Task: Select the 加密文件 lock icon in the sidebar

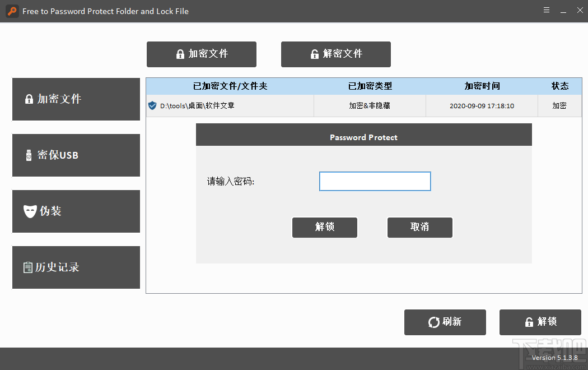Action: point(29,99)
